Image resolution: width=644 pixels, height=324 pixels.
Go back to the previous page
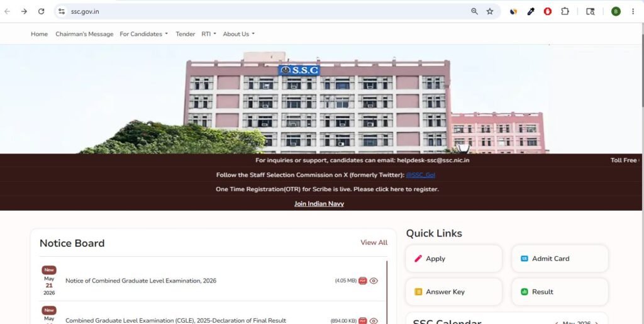pyautogui.click(x=7, y=11)
